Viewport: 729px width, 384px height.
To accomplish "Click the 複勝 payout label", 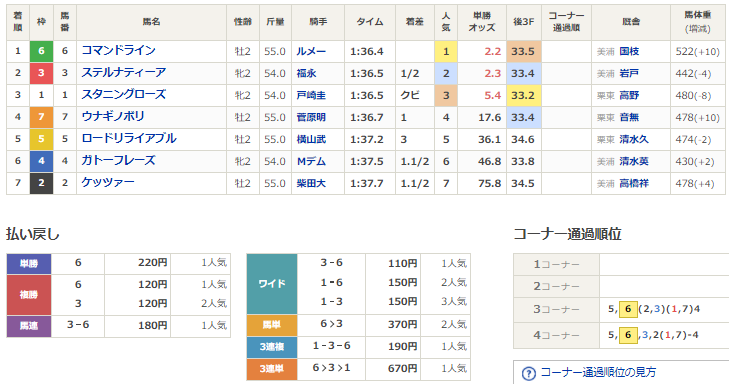I will click(x=29, y=295).
